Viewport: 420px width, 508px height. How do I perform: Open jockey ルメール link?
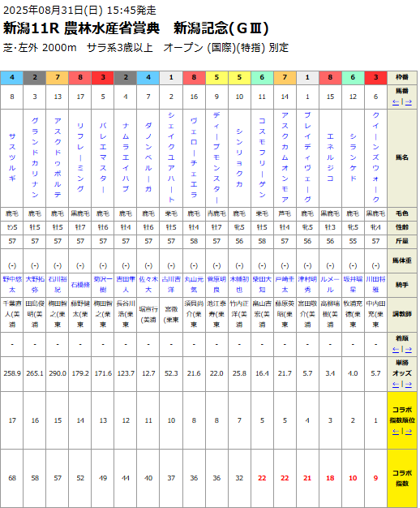pyautogui.click(x=330, y=284)
